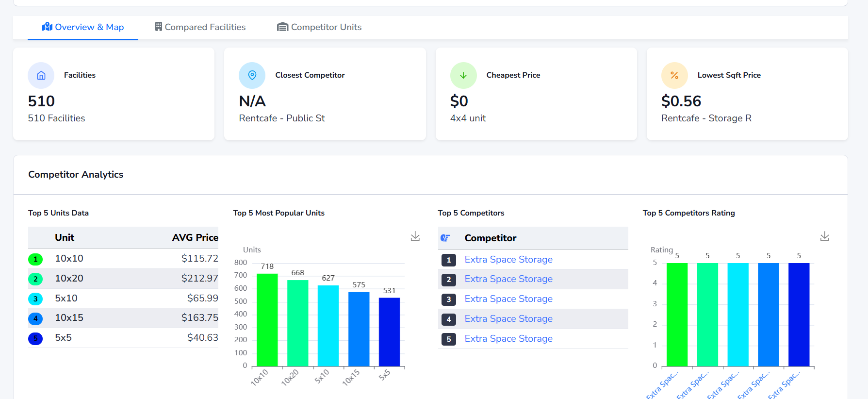Click the N/A closest competitor value
Viewport: 868px width, 399px height.
click(x=252, y=101)
